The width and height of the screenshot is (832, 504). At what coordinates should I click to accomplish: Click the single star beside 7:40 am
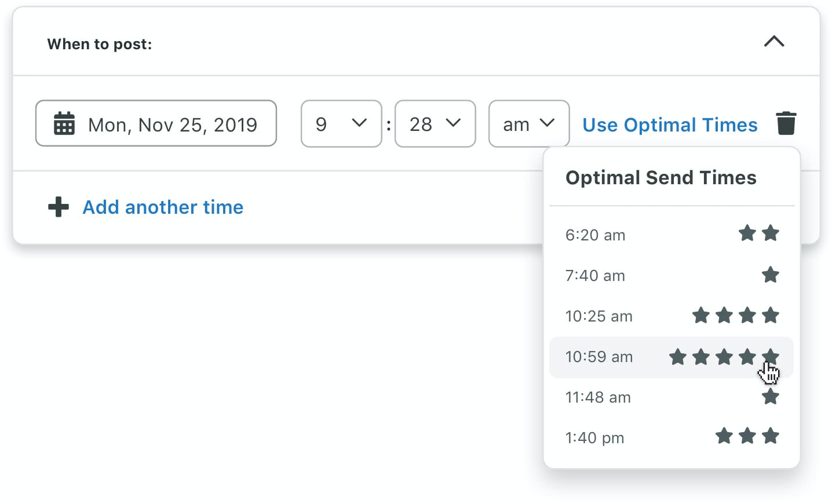770,275
